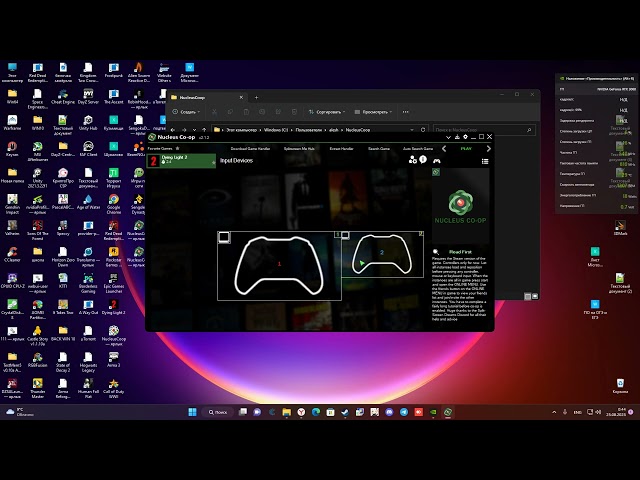The width and height of the screenshot is (640, 480).
Task: Open Nucleus Co-op taskbar icon
Action: pos(448,412)
